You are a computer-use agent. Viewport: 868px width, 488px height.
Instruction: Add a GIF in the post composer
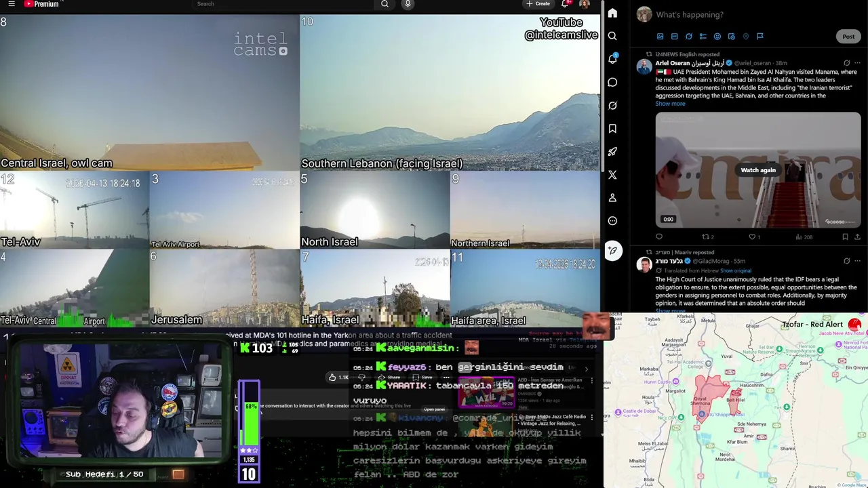pos(674,37)
